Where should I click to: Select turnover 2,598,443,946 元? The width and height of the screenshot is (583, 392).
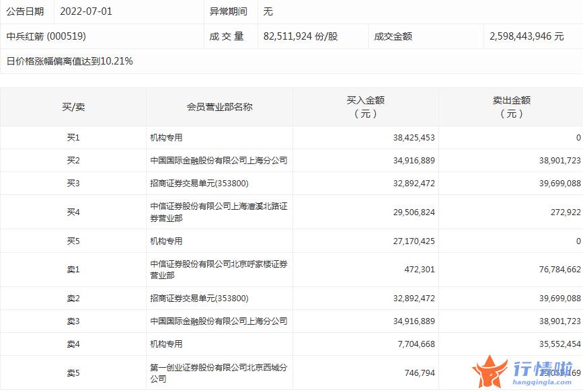(x=527, y=36)
